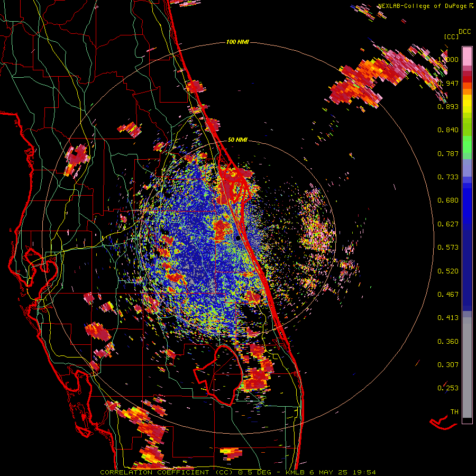Click the 100 NMI range ring label

click(x=237, y=42)
